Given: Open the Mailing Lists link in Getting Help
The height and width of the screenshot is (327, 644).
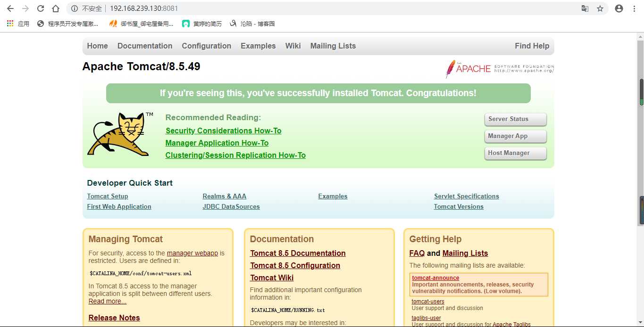Looking at the screenshot, I should pyautogui.click(x=465, y=253).
